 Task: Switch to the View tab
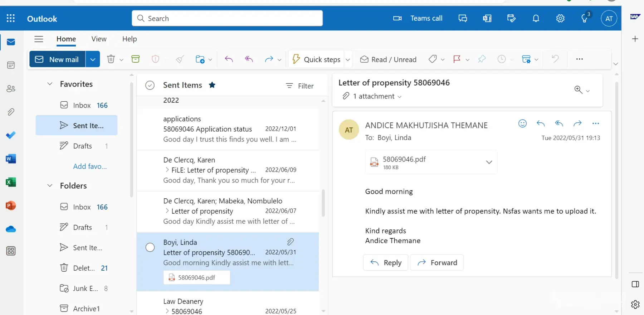(99, 39)
